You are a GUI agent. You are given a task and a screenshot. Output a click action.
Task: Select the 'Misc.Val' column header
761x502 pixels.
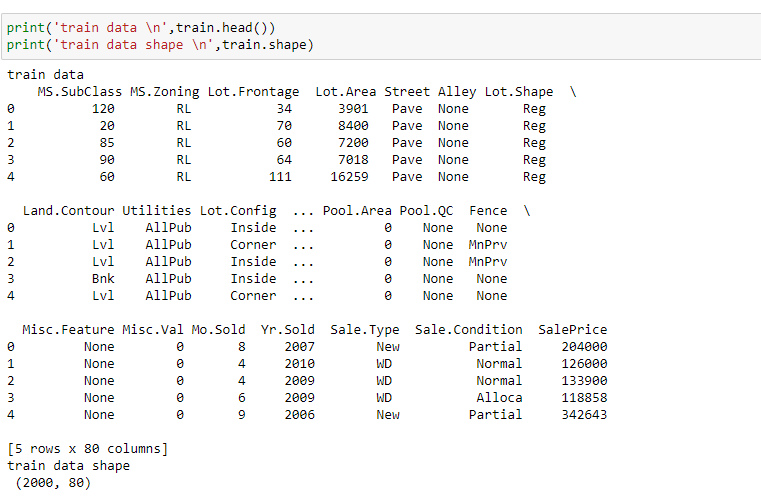click(x=152, y=330)
